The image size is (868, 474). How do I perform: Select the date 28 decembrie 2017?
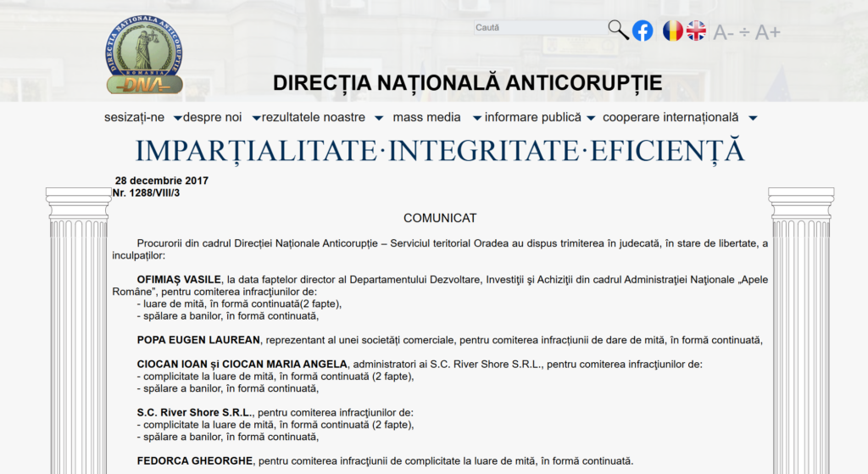click(x=162, y=181)
